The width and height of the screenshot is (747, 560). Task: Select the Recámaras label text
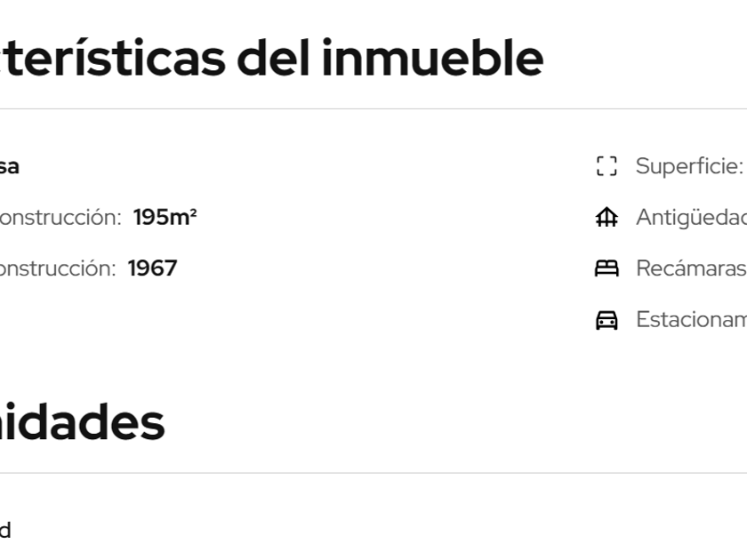coord(691,268)
